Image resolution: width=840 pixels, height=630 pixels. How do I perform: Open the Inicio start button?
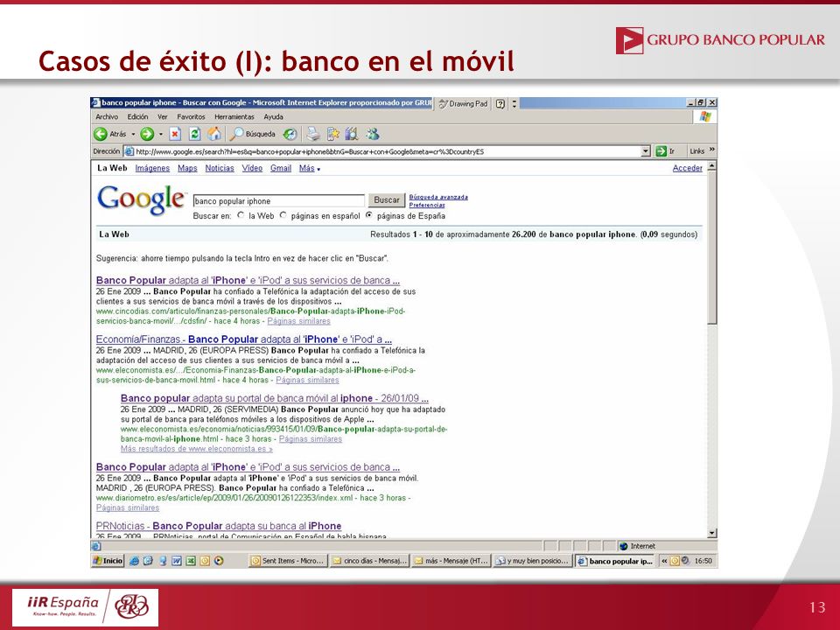click(108, 561)
